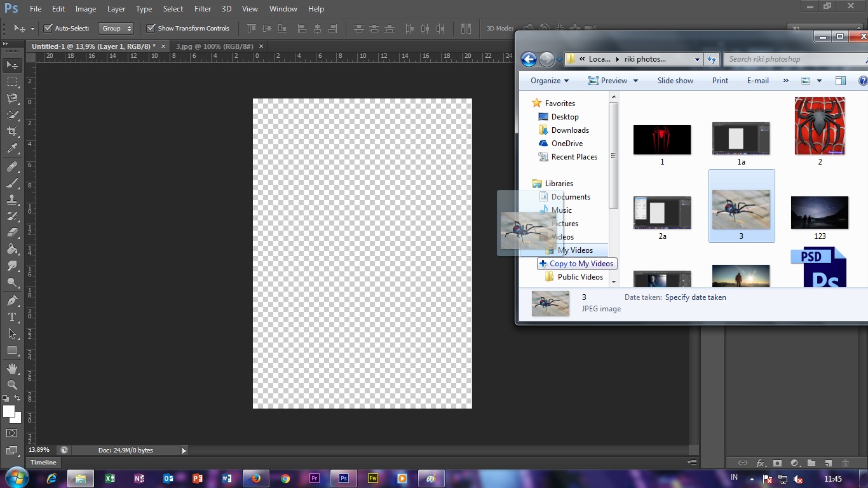Open the Preview dropdown in Explorer
Screen dimensions: 868x488
pyautogui.click(x=612, y=80)
